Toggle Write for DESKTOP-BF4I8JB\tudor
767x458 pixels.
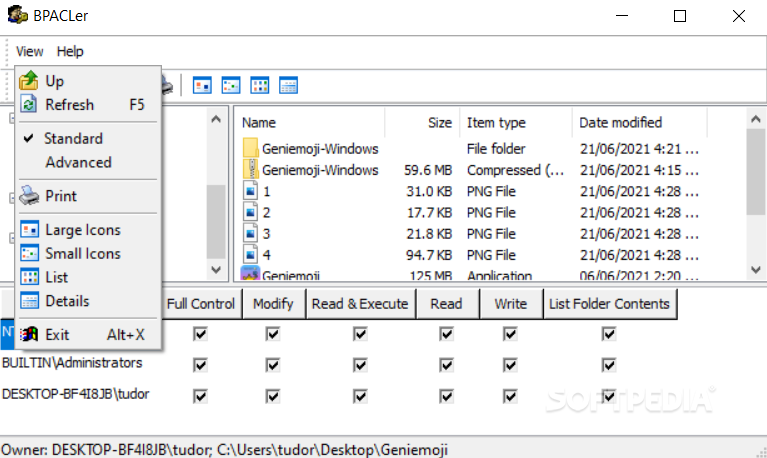[x=510, y=396]
